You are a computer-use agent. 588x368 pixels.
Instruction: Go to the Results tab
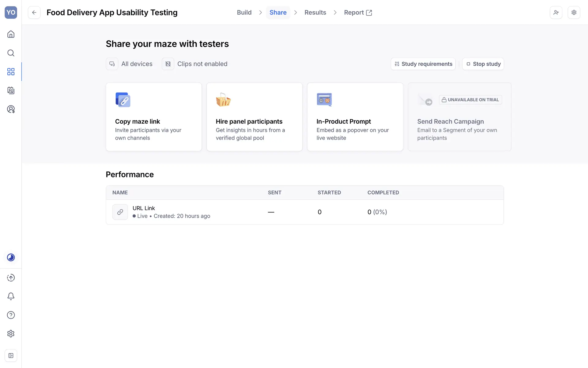pos(315,13)
